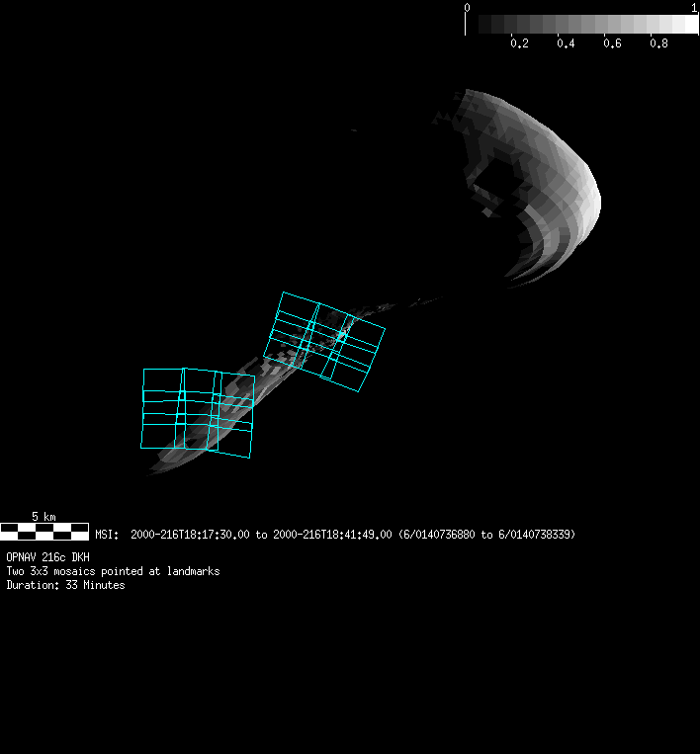This screenshot has height=754, width=700.
Task: Pick the 0.6 tick label on the legend
Action: (x=613, y=44)
